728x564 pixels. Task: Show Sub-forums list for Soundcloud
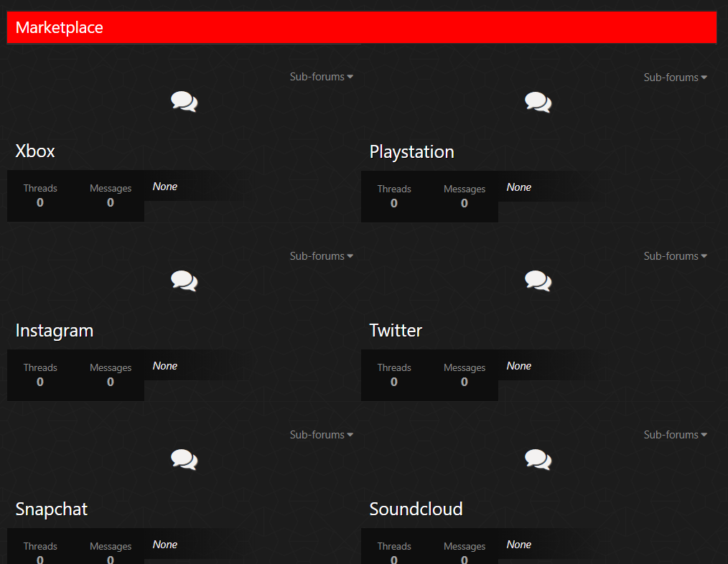[675, 435]
